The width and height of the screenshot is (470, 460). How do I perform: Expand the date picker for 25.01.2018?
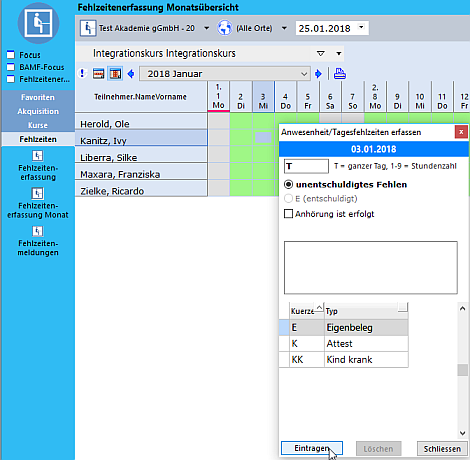click(361, 27)
